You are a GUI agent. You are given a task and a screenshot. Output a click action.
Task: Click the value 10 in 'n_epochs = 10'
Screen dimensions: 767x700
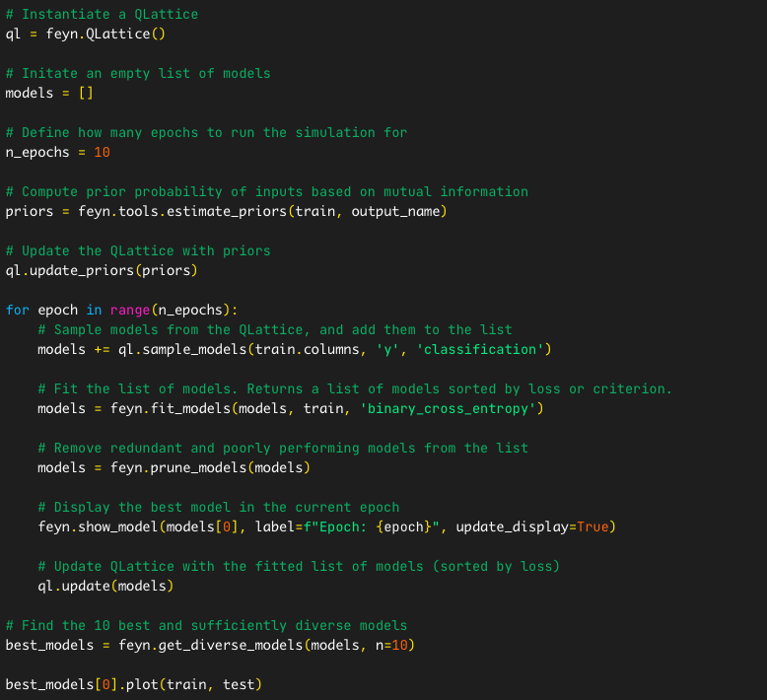click(x=102, y=152)
